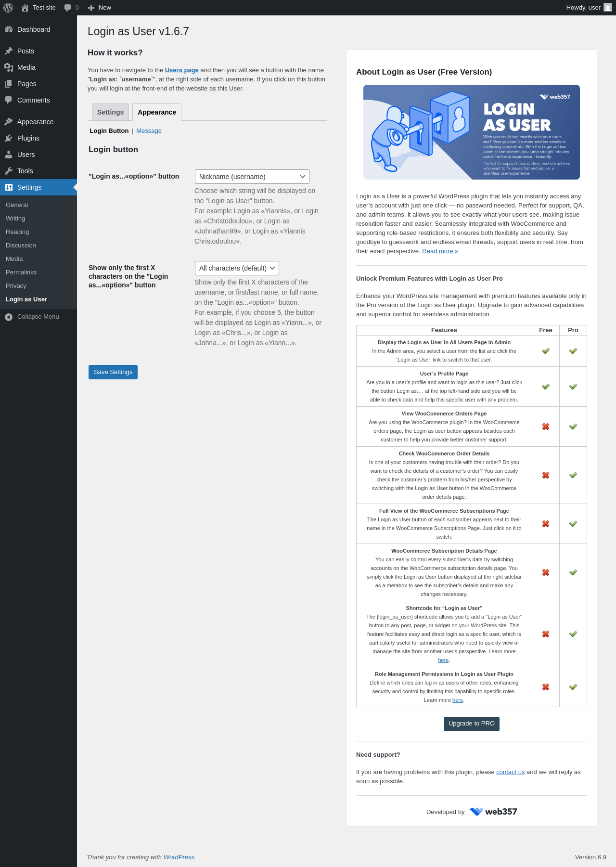616x867 pixels.
Task: Click the WooCommerce Subscription Details Page title
Action: tap(444, 551)
